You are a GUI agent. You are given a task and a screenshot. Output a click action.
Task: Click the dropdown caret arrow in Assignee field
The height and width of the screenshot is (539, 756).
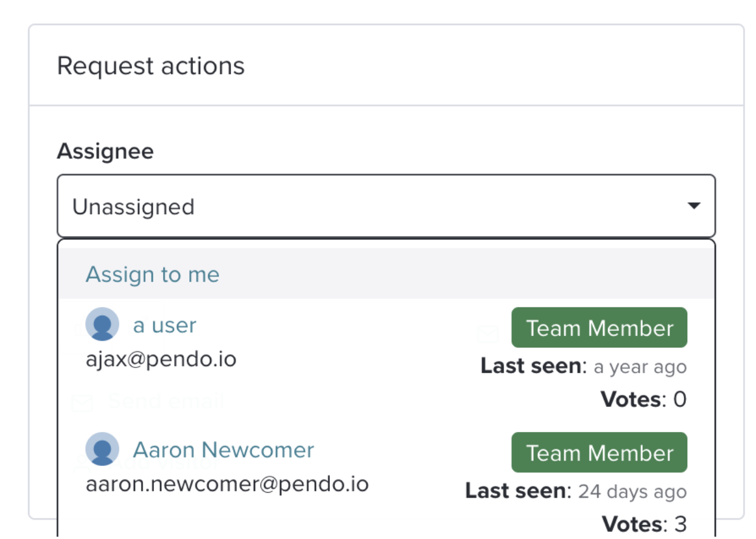(x=693, y=206)
